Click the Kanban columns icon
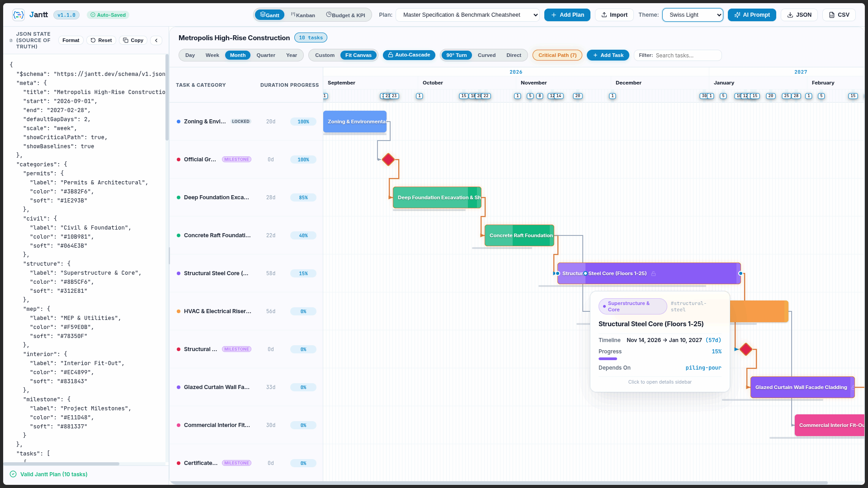868x488 pixels. 293,14
